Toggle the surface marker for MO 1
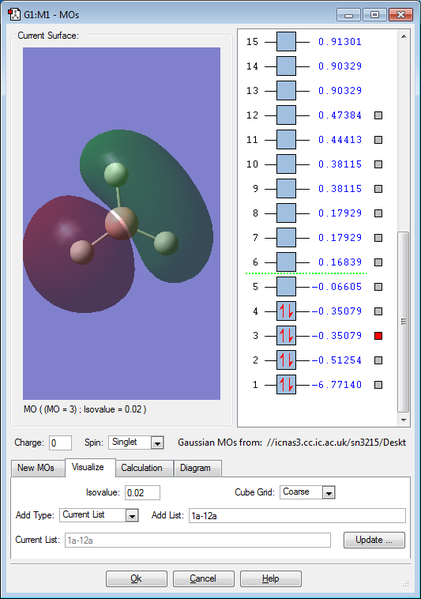 378,385
